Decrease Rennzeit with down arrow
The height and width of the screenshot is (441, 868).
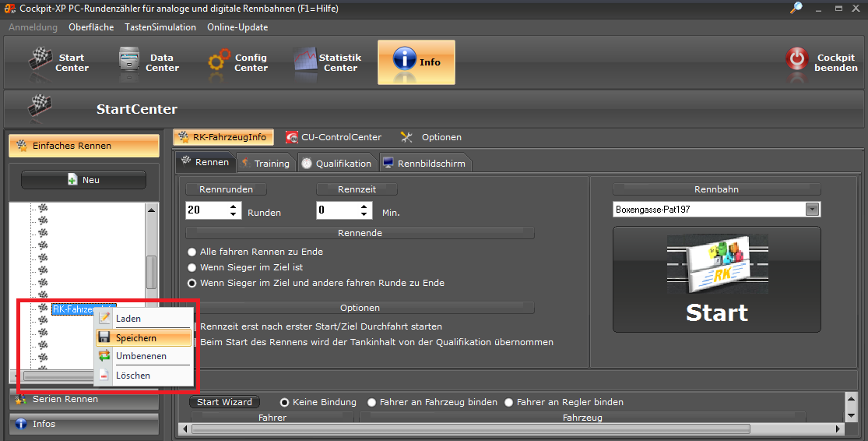(364, 214)
